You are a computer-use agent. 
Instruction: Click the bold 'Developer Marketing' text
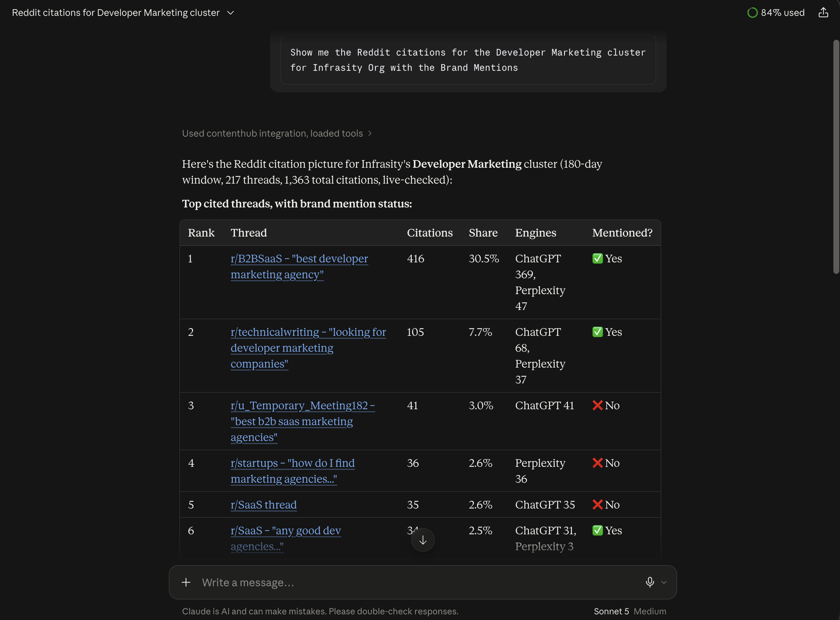(467, 164)
